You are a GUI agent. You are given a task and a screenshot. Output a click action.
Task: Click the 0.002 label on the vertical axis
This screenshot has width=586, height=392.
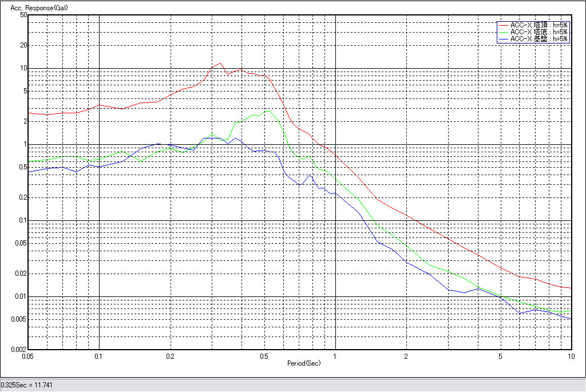[19, 349]
